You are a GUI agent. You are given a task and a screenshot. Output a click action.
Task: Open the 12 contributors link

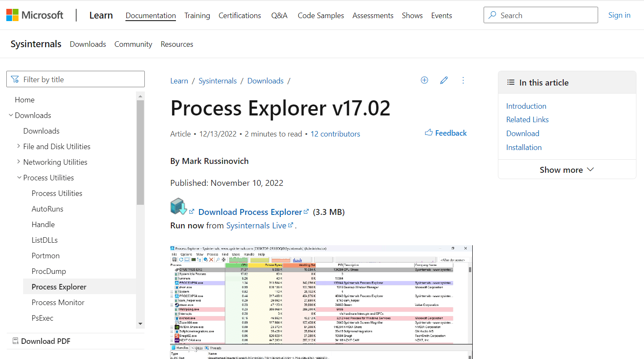335,134
